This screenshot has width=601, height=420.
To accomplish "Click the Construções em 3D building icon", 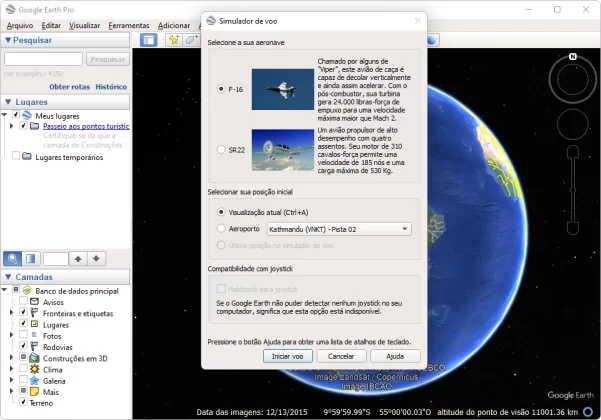I will [x=34, y=358].
